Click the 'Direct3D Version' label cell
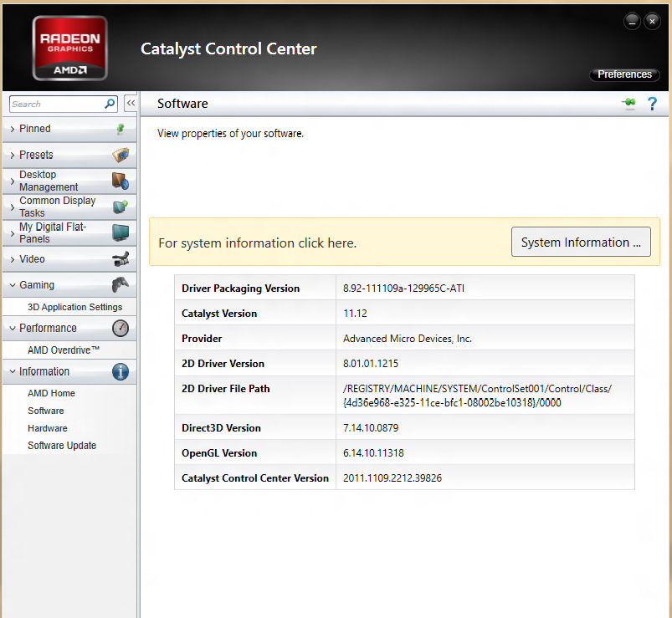The height and width of the screenshot is (618, 672). (x=255, y=427)
